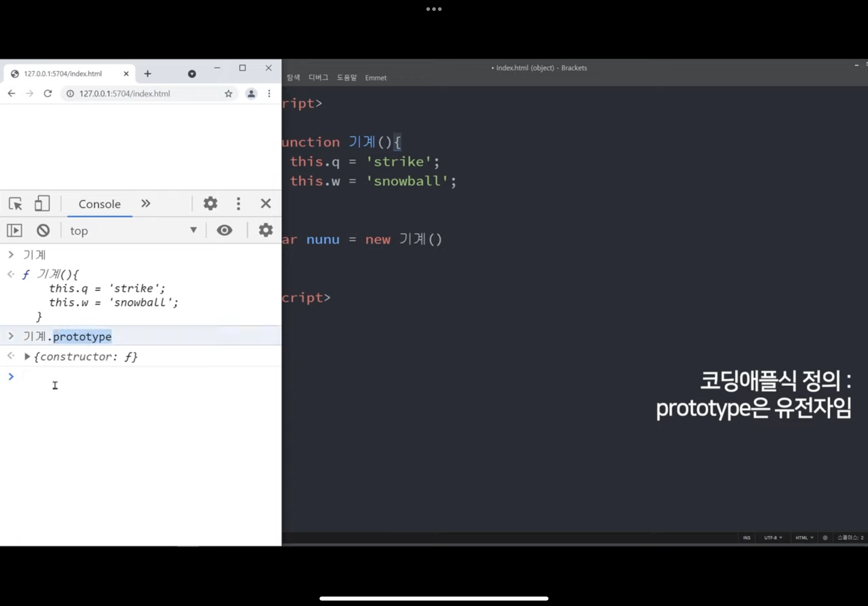The height and width of the screenshot is (606, 868).
Task: Open the console settings gear
Action: [x=265, y=230]
